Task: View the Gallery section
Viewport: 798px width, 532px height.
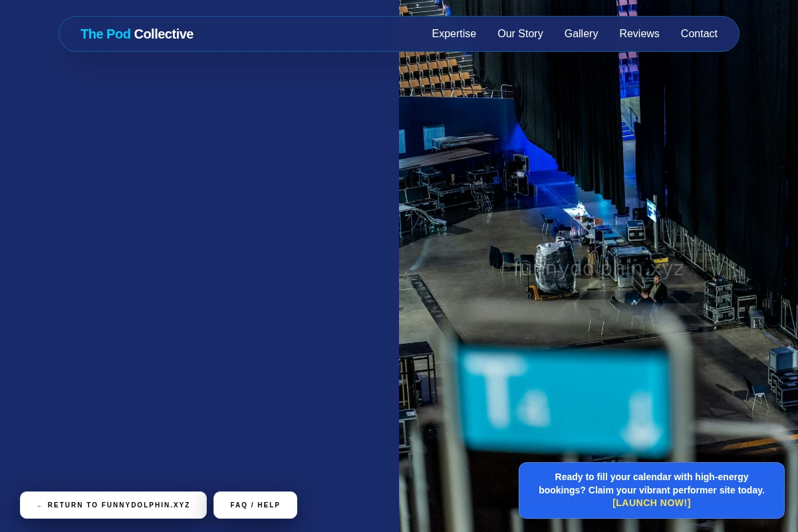Action: [x=581, y=34]
